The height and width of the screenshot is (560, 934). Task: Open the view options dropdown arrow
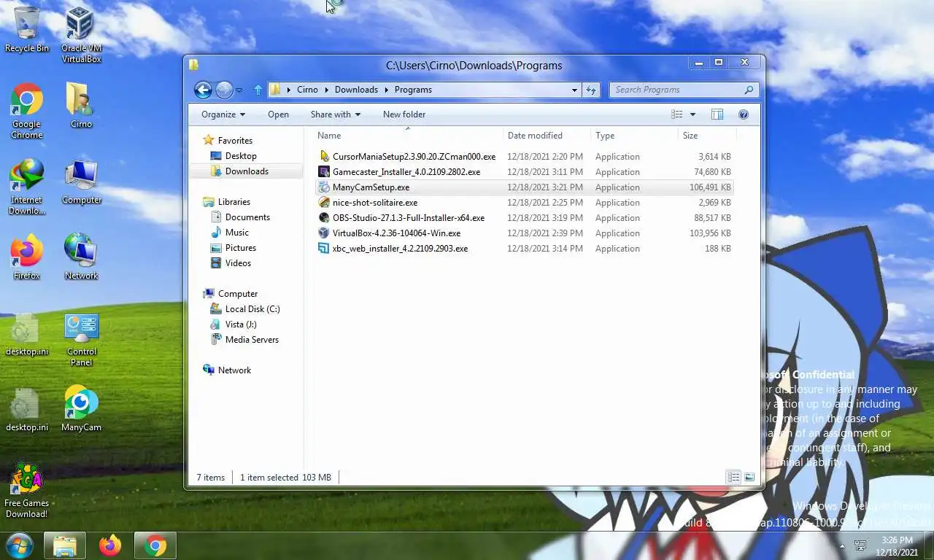pyautogui.click(x=692, y=114)
